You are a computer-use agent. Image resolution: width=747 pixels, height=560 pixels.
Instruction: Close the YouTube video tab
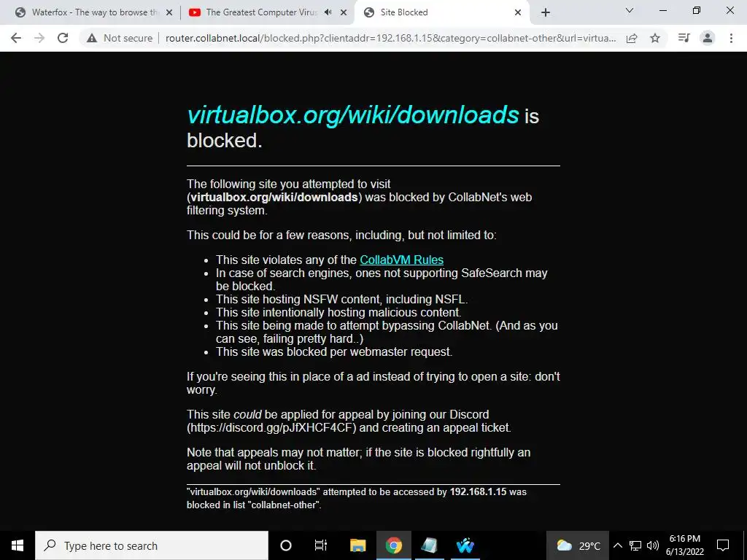pos(344,13)
